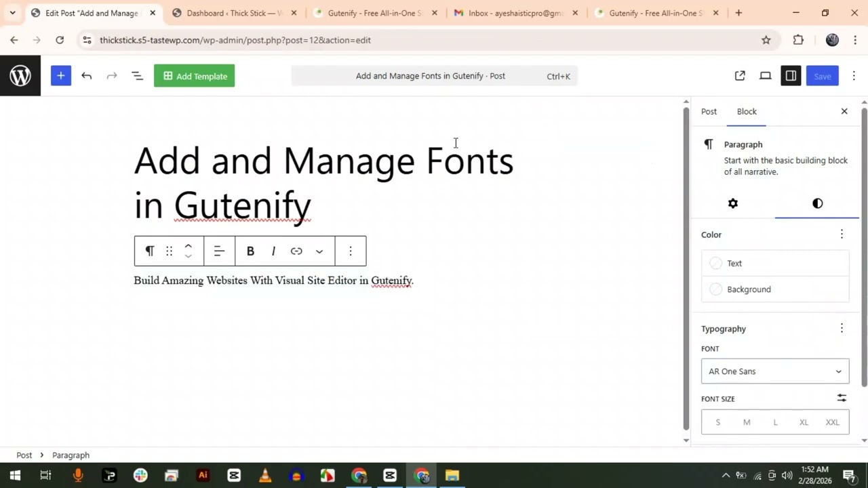
Task: Open Chrome profile avatar
Action: coord(832,40)
